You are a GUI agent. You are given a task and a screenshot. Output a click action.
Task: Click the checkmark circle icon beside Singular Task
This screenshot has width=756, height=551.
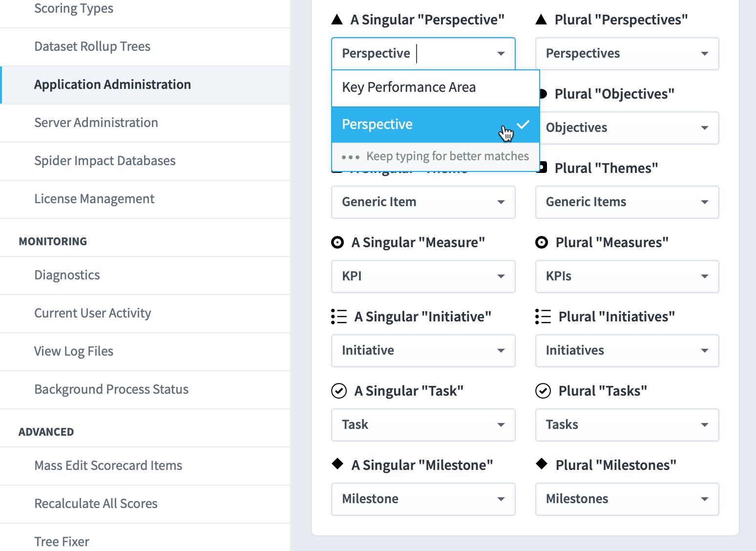point(339,391)
